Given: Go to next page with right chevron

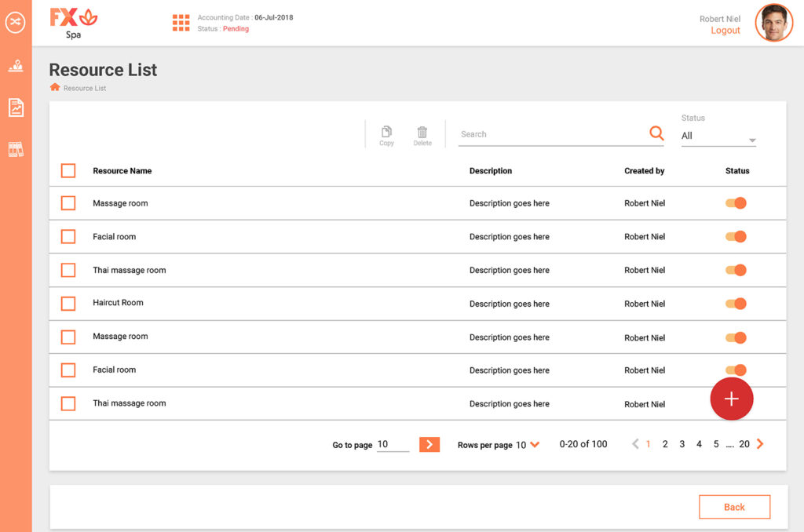Looking at the screenshot, I should point(760,444).
